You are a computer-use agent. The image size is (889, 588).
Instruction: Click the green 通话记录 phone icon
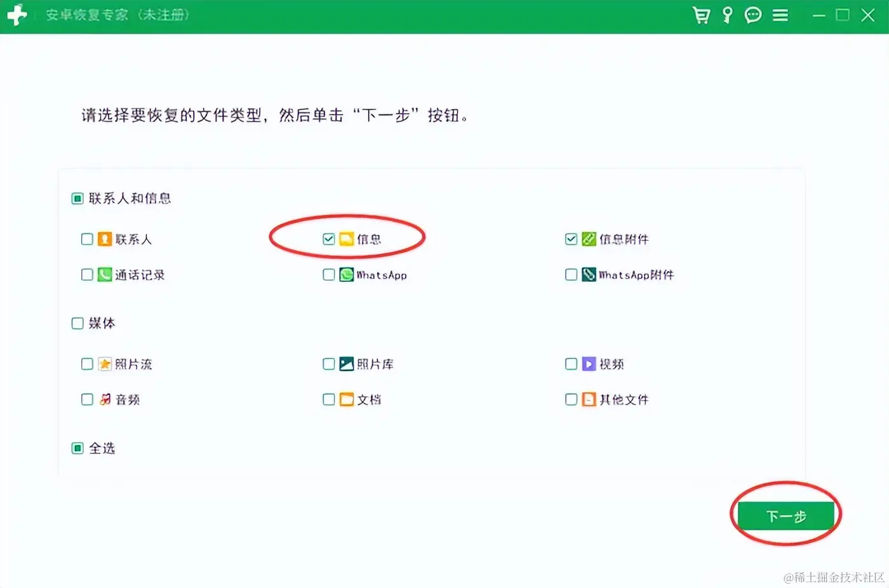105,275
